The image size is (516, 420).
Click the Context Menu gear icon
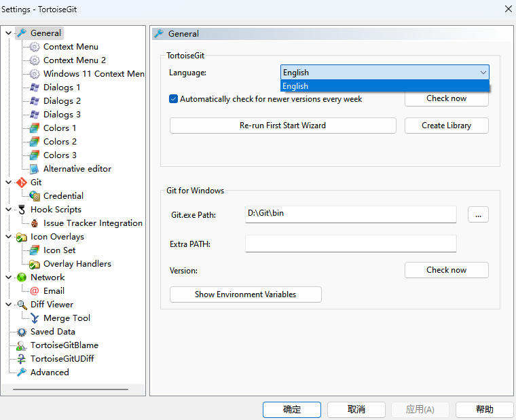pyautogui.click(x=35, y=47)
